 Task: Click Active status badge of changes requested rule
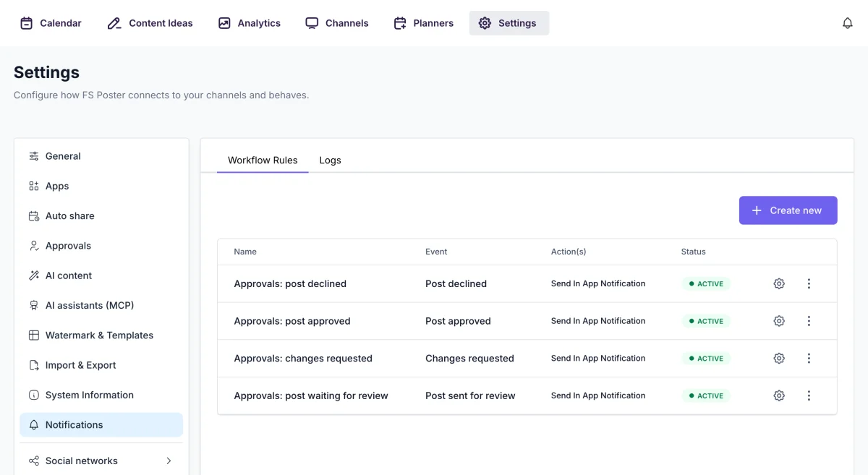[706, 359]
